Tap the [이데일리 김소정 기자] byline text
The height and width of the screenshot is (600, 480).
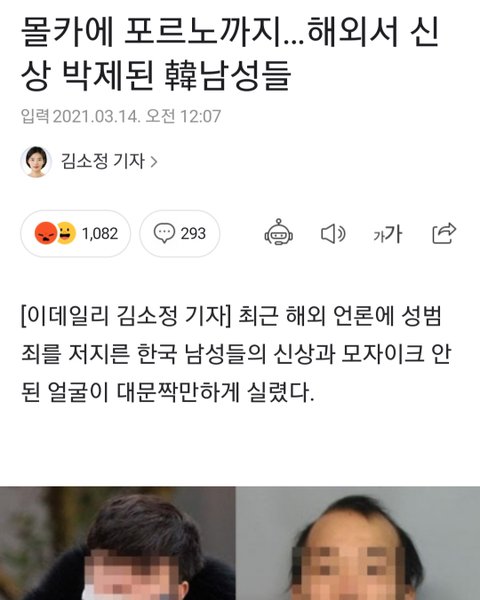pos(126,317)
